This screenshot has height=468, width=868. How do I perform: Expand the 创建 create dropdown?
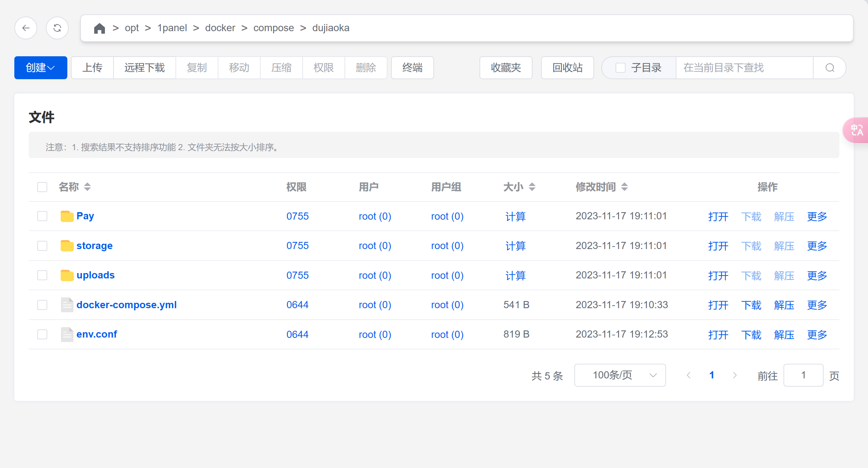pyautogui.click(x=40, y=68)
